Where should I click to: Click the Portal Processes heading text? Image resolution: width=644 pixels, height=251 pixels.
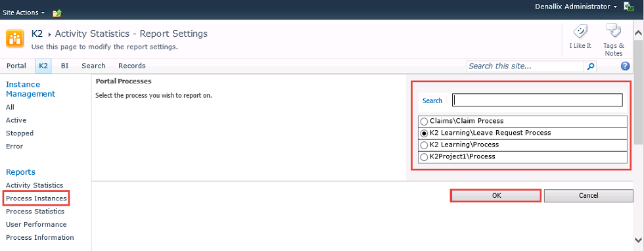[124, 81]
